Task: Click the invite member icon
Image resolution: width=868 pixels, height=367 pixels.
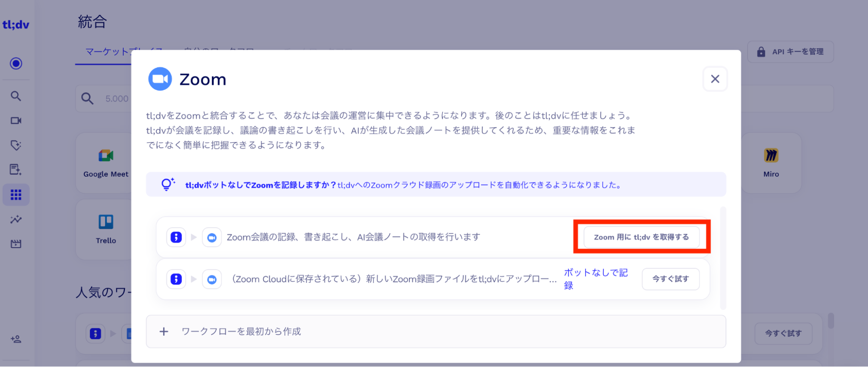Action: click(16, 339)
